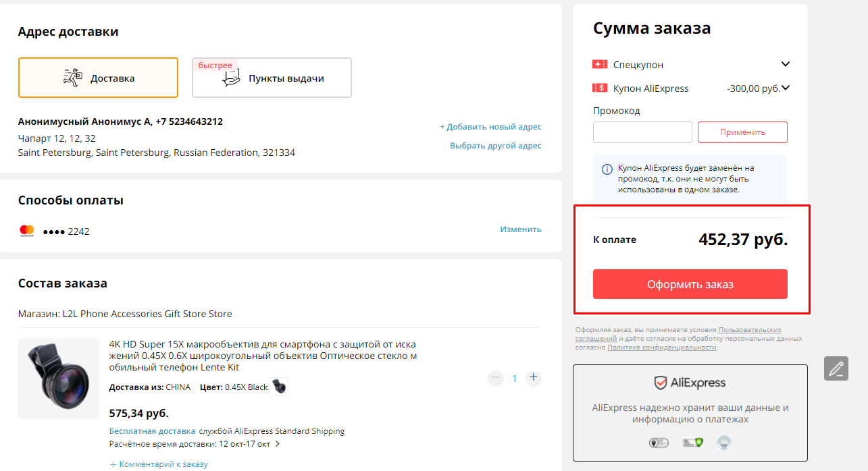Click the Купон AliExpress red coupon icon
868x471 pixels.
tap(599, 88)
